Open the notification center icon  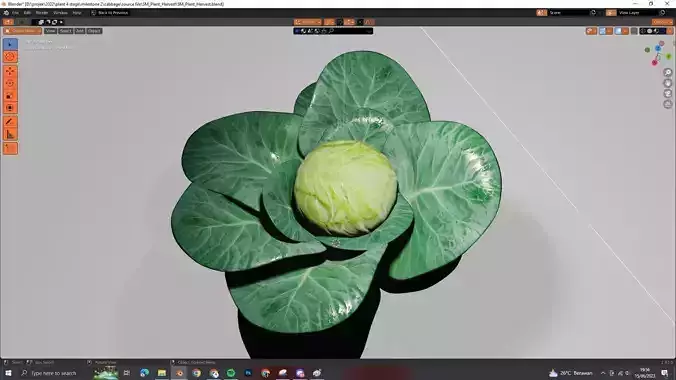coord(665,373)
